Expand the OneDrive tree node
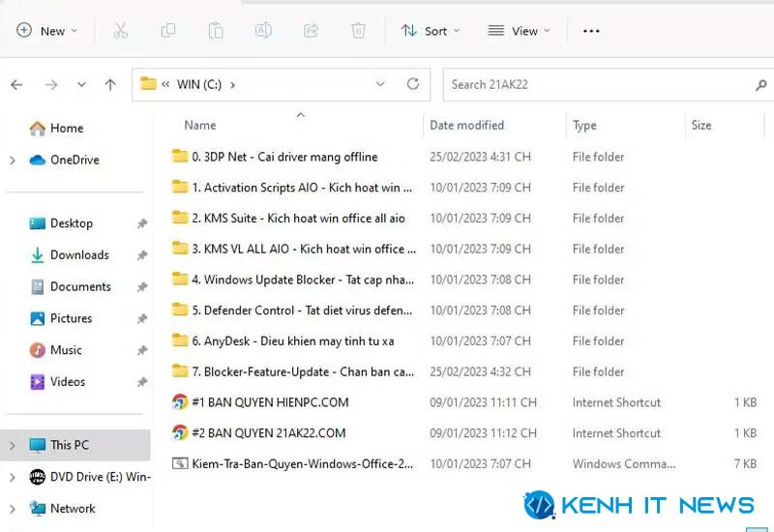The width and height of the screenshot is (774, 532). pos(13,160)
